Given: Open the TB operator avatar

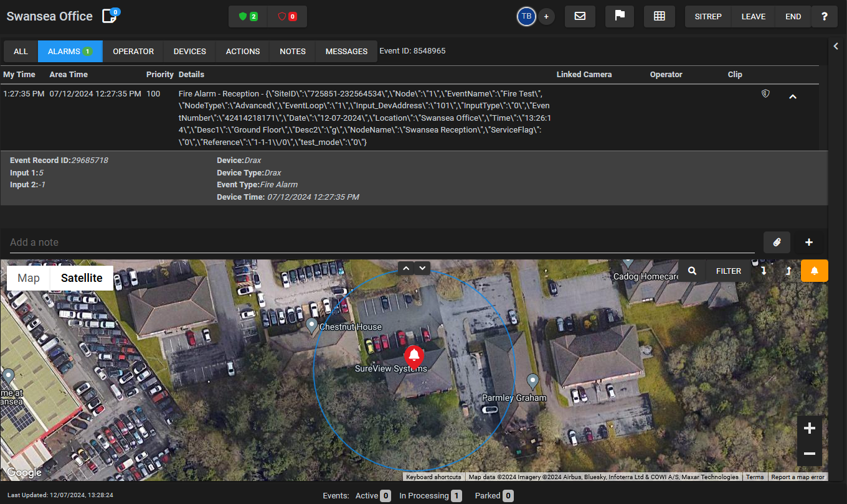Looking at the screenshot, I should click(x=526, y=17).
